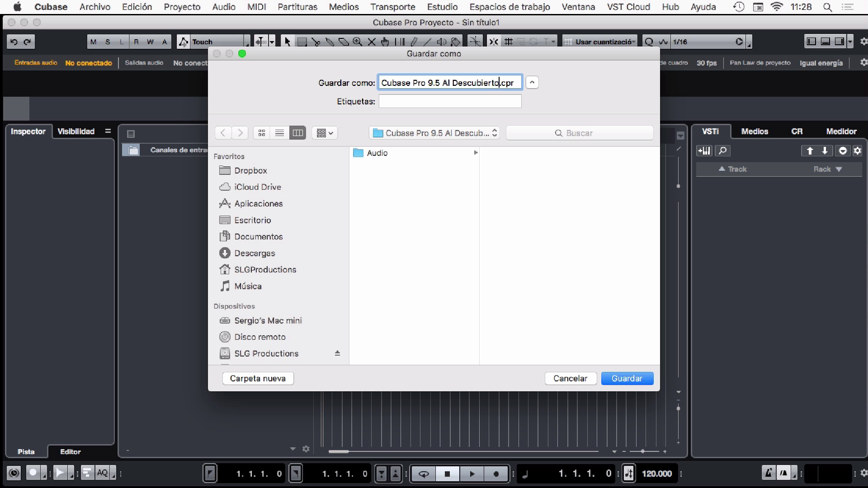Screen dimensions: 868x488
Task: Click the Guardar button
Action: pos(627,378)
